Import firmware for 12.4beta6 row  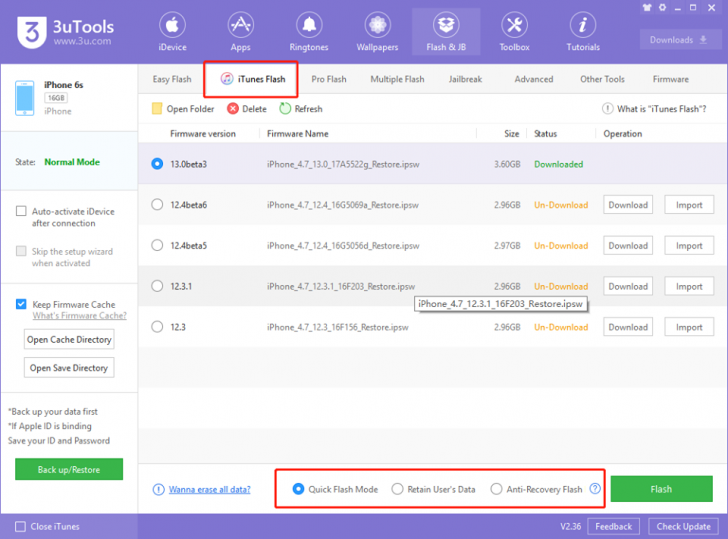coord(689,205)
